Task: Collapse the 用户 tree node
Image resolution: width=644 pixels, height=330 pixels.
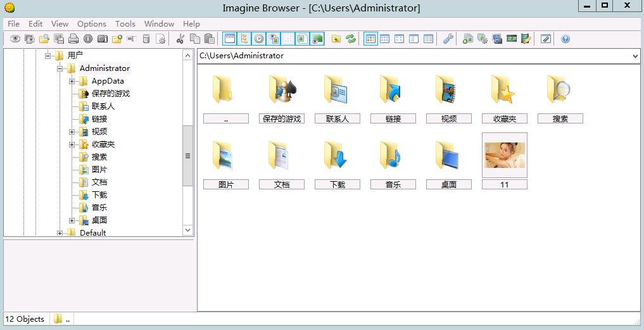Action: tap(48, 55)
